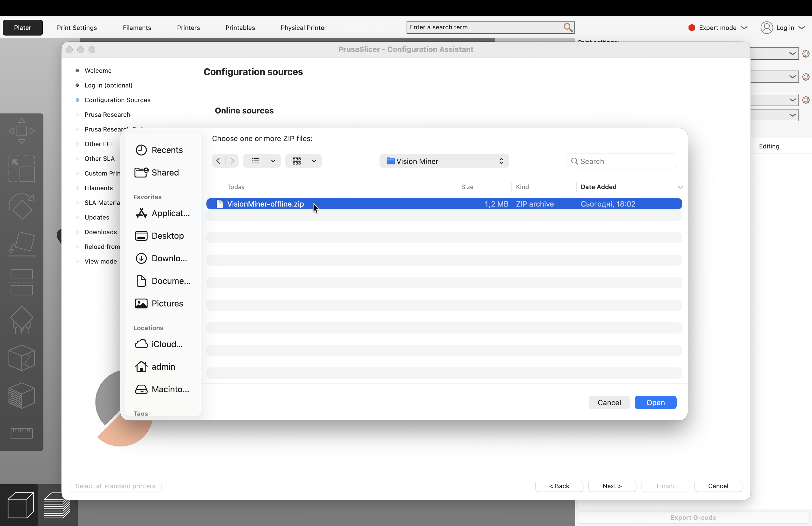Click the search magnifier icon in top bar

pyautogui.click(x=568, y=27)
